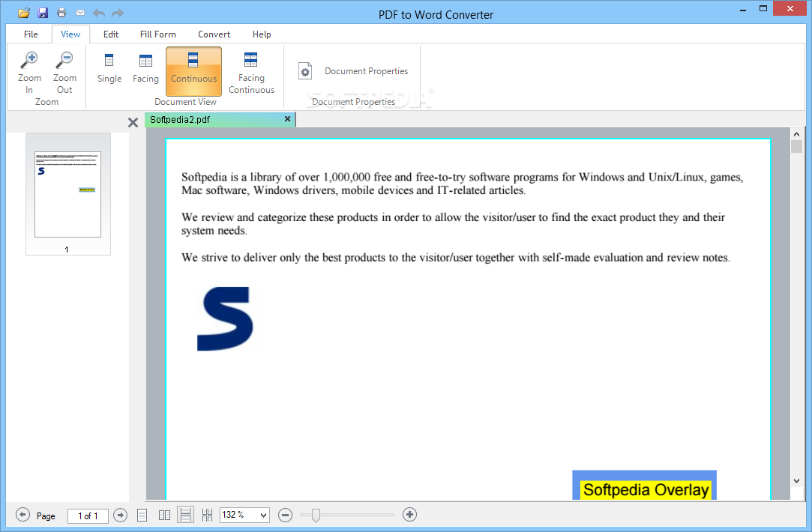812x532 pixels.
Task: Select page 1 thumbnail
Action: [67, 194]
